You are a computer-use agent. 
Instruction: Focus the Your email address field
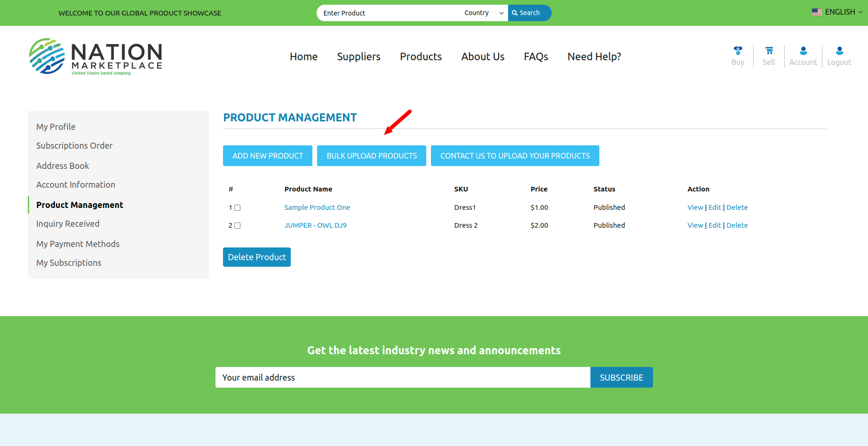click(403, 377)
